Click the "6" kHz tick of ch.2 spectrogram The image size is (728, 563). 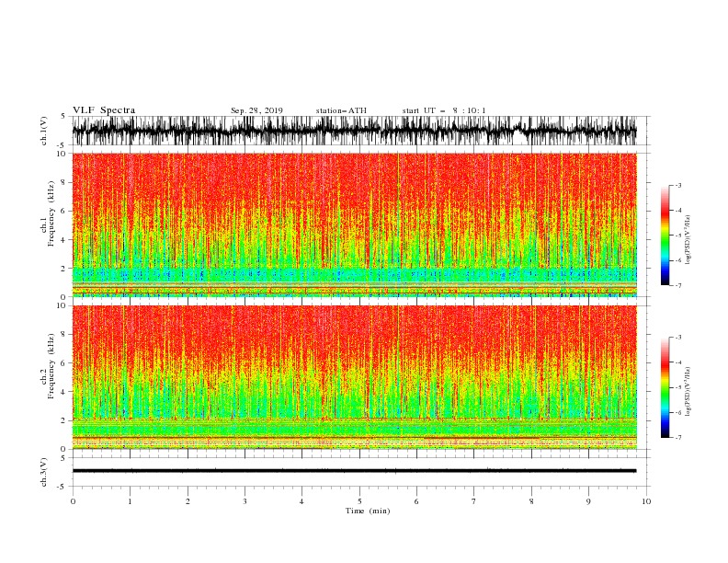[63, 363]
